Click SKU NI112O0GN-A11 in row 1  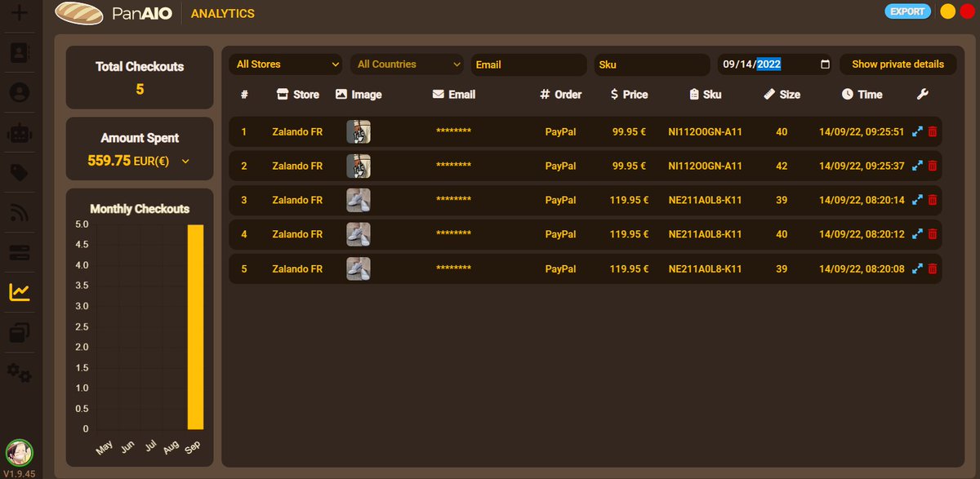[x=705, y=131]
